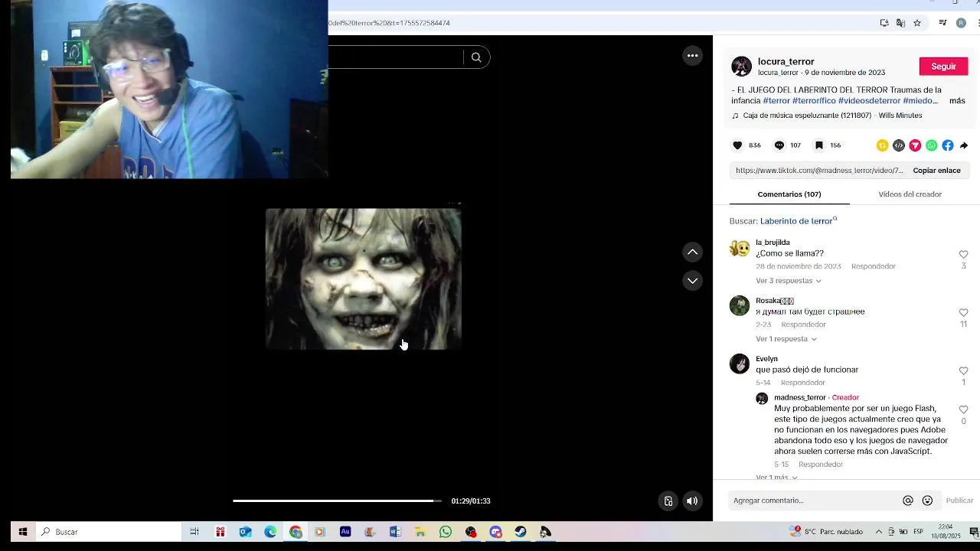Click the paused video frame
Image resolution: width=980 pixels, height=551 pixels.
point(364,279)
